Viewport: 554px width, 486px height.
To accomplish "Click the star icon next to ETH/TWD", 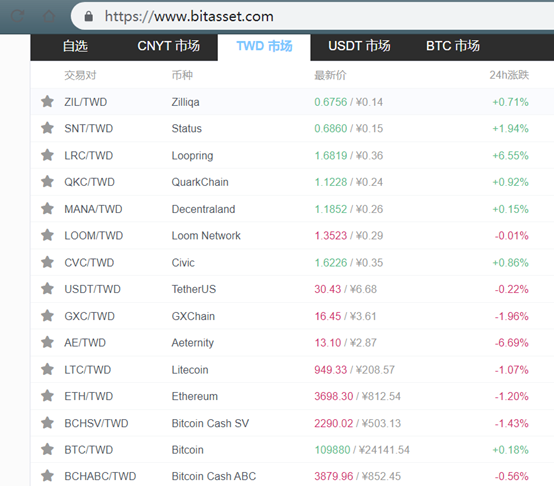I will point(47,396).
